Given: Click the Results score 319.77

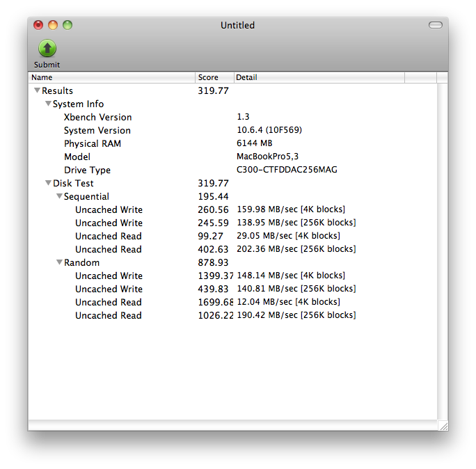Looking at the screenshot, I should point(213,90).
